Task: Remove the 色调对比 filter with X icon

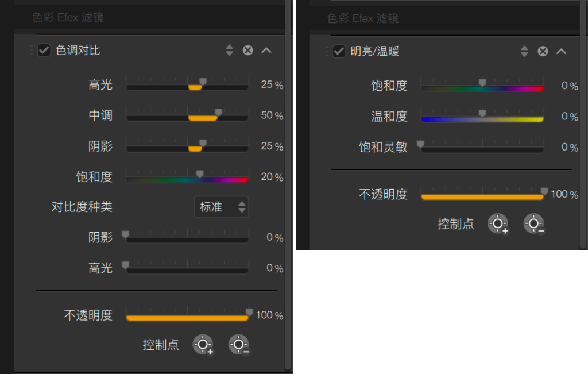Action: pyautogui.click(x=247, y=51)
